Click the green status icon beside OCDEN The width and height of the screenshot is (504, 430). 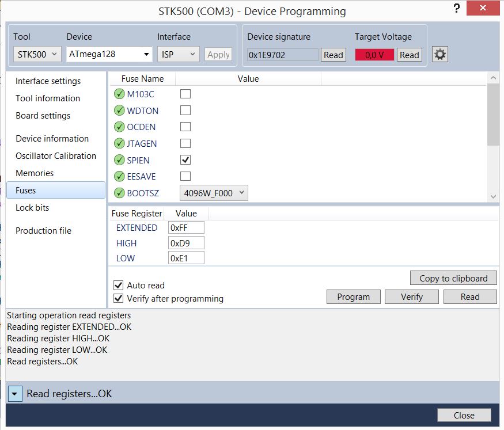[119, 127]
